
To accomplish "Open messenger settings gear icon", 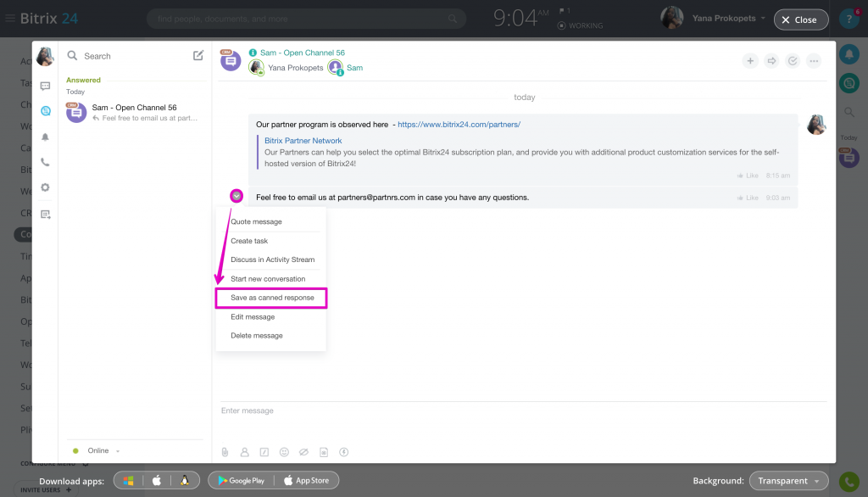I will click(x=46, y=187).
